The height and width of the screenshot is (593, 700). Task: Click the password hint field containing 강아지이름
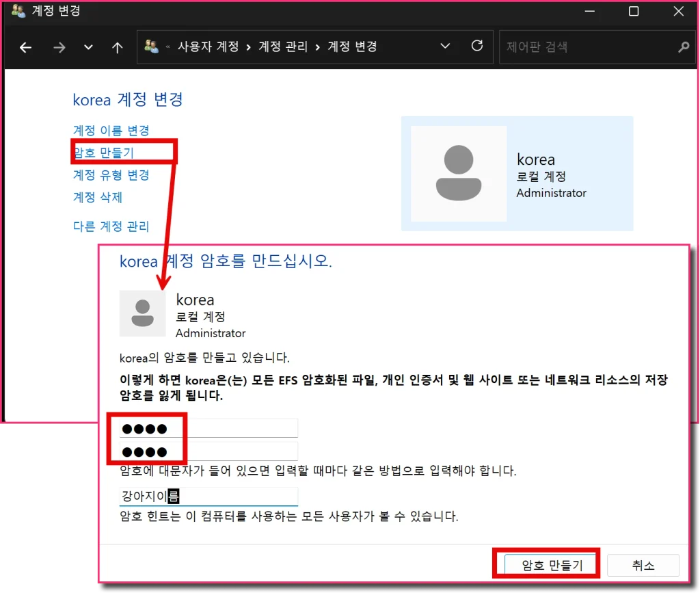pos(208,497)
